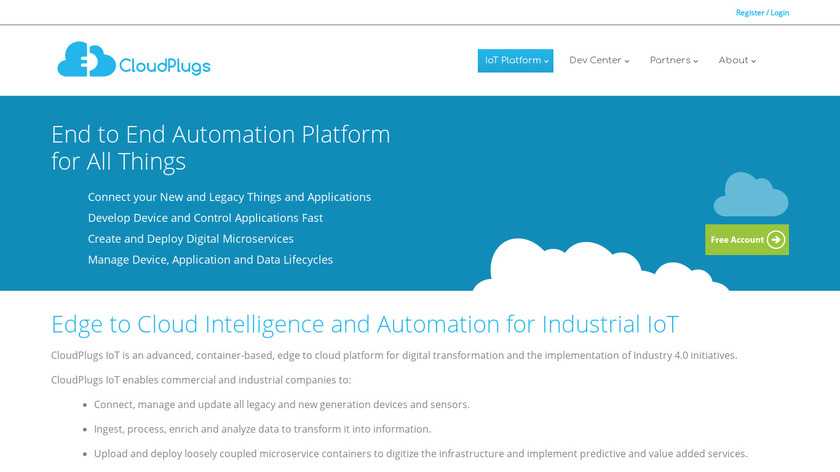This screenshot has height=472, width=840.
Task: Click the CloudPlugs cloud logo icon
Action: click(x=86, y=59)
